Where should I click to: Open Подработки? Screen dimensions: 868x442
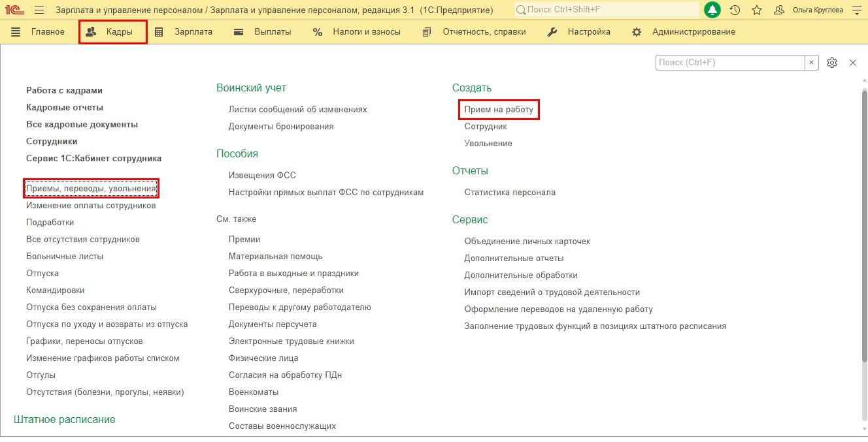click(50, 223)
